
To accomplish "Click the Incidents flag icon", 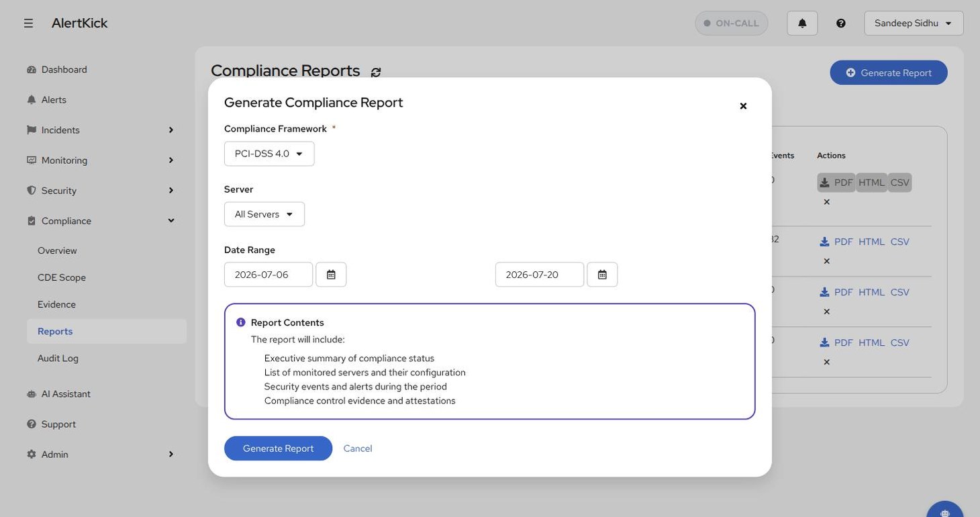I will [31, 130].
